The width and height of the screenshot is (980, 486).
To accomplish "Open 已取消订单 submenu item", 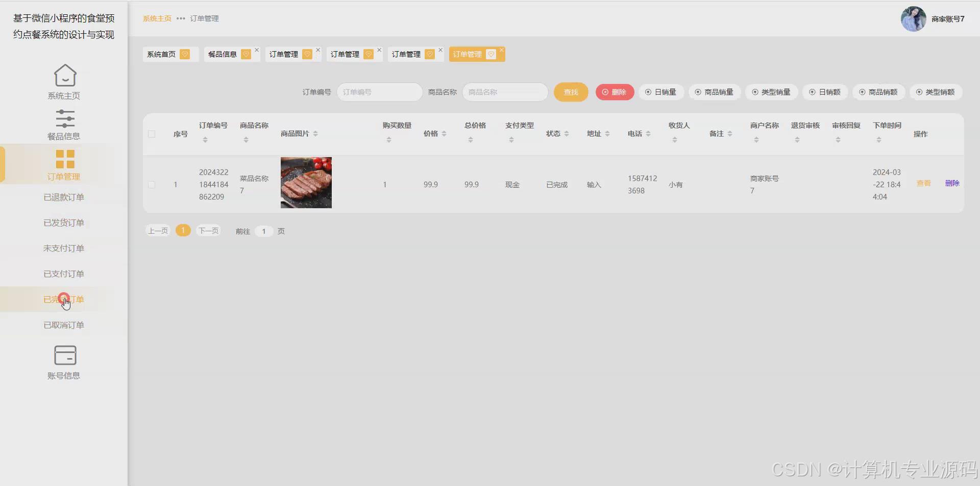I will [x=64, y=325].
